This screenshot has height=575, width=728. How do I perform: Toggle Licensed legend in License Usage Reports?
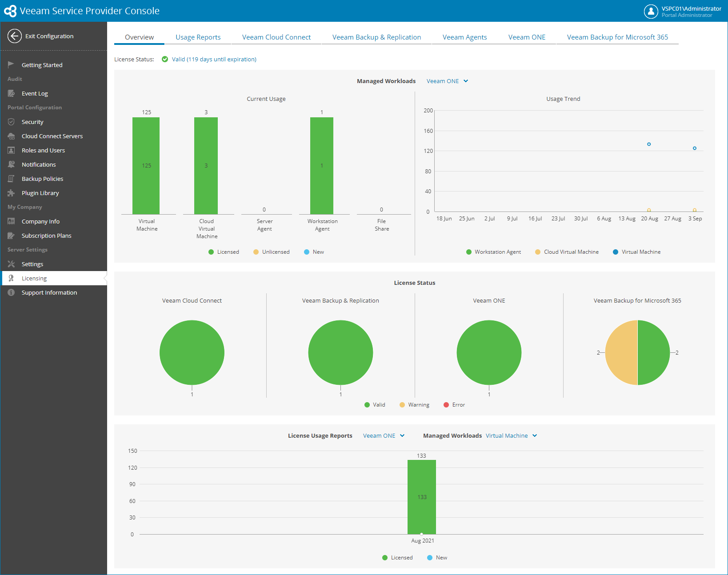(x=397, y=558)
